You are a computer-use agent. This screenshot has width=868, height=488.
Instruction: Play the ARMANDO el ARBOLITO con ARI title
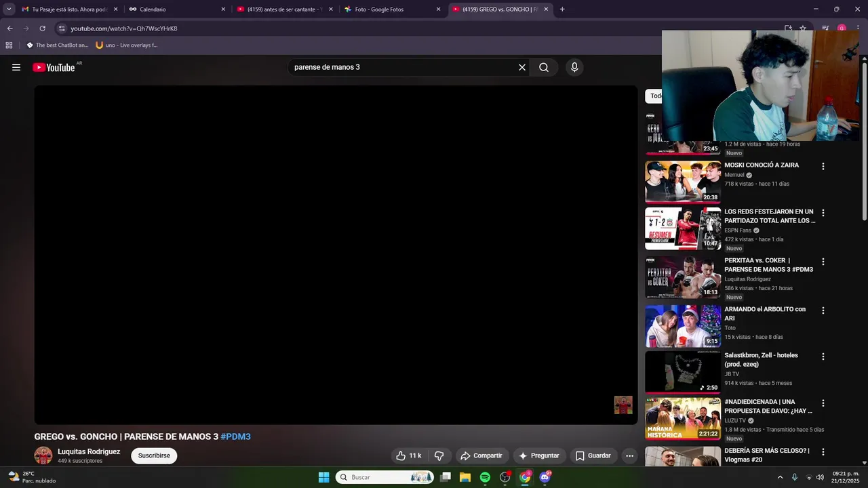pos(765,313)
